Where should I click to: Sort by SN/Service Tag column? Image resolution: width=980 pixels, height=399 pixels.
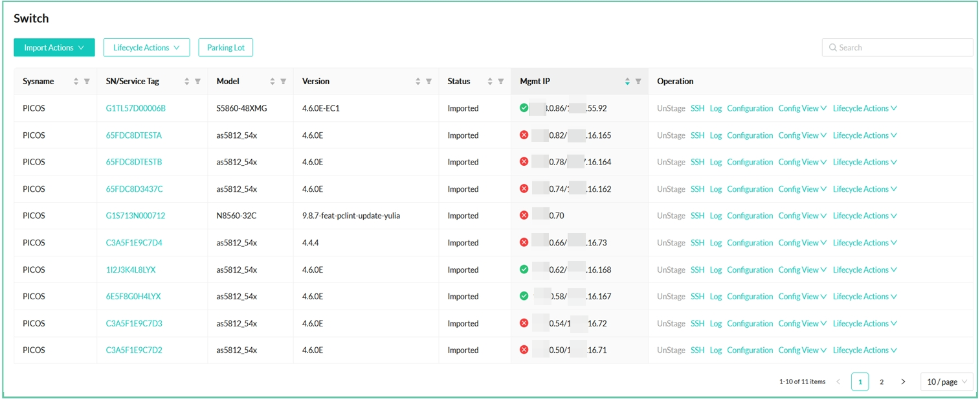[186, 82]
